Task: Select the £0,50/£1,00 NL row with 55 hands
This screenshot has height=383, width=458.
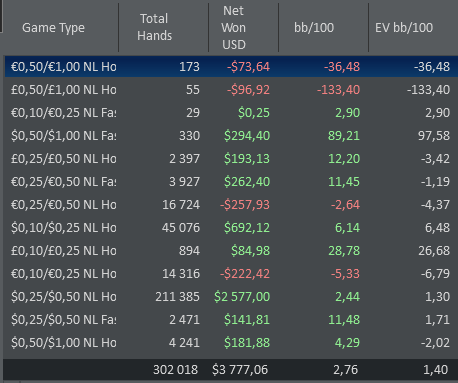Action: 231,90
